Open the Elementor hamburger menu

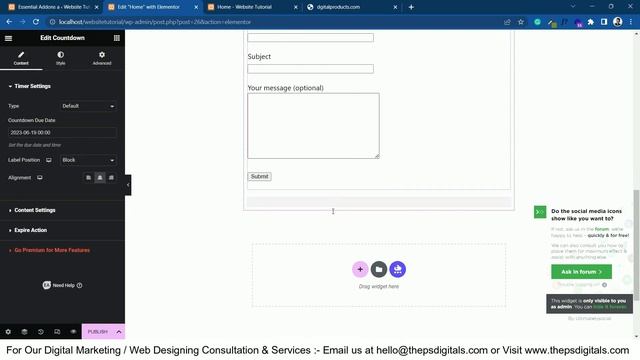point(8,38)
